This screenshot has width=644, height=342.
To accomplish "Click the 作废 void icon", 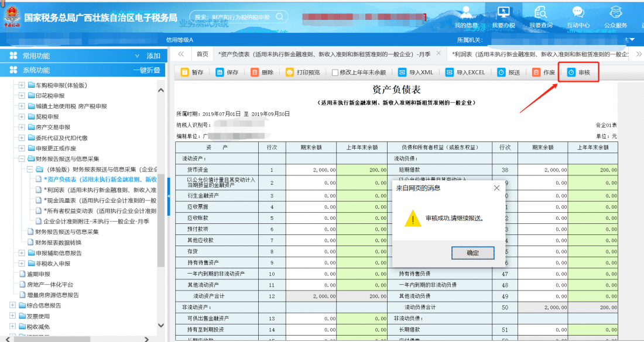I will (x=536, y=72).
